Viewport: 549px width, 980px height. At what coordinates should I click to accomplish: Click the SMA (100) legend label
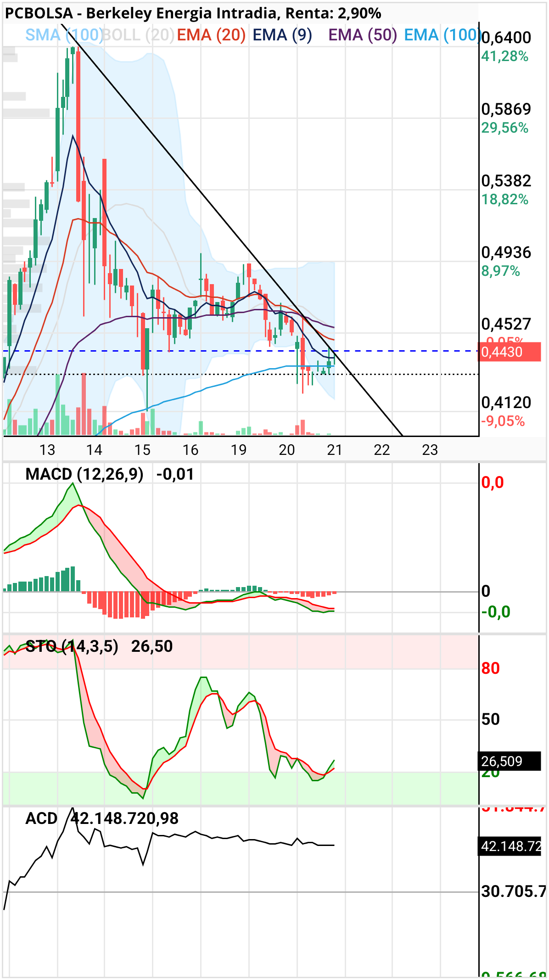64,35
